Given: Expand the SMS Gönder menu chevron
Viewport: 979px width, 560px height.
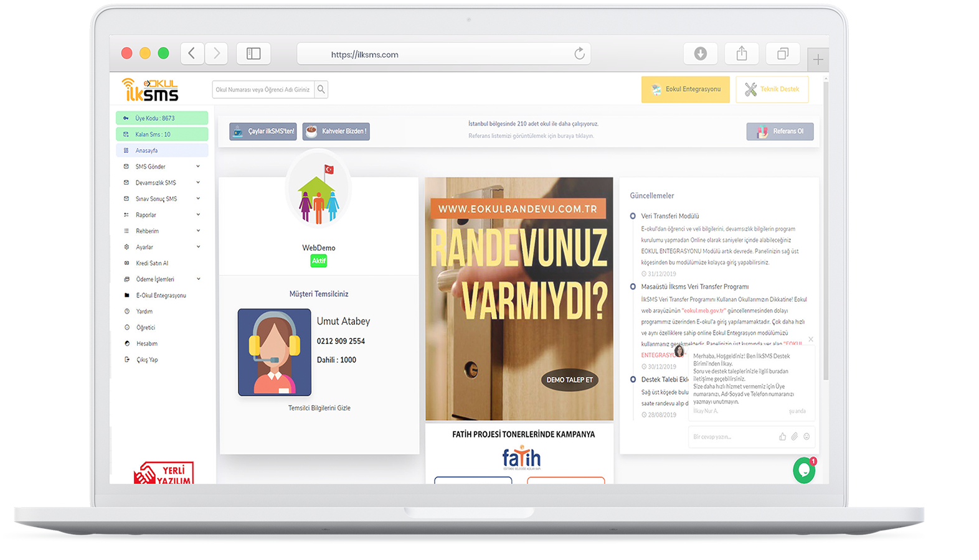Looking at the screenshot, I should [198, 167].
